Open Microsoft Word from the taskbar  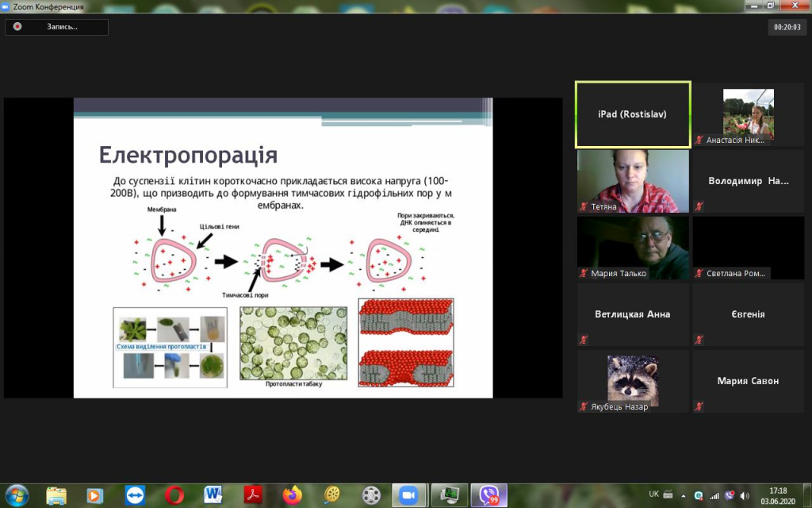pyautogui.click(x=213, y=495)
